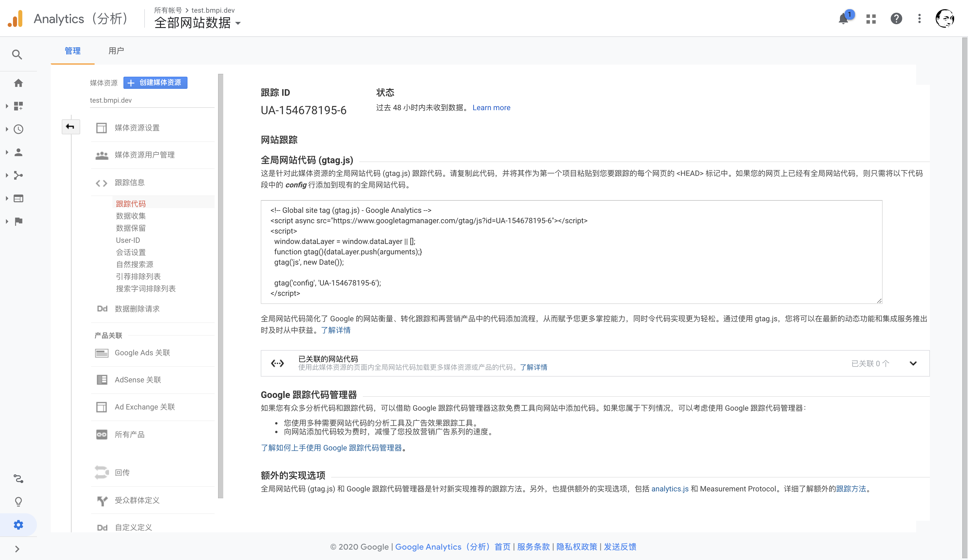Select 数据收集 under tracking info
The height and width of the screenshot is (560, 968).
(x=131, y=216)
